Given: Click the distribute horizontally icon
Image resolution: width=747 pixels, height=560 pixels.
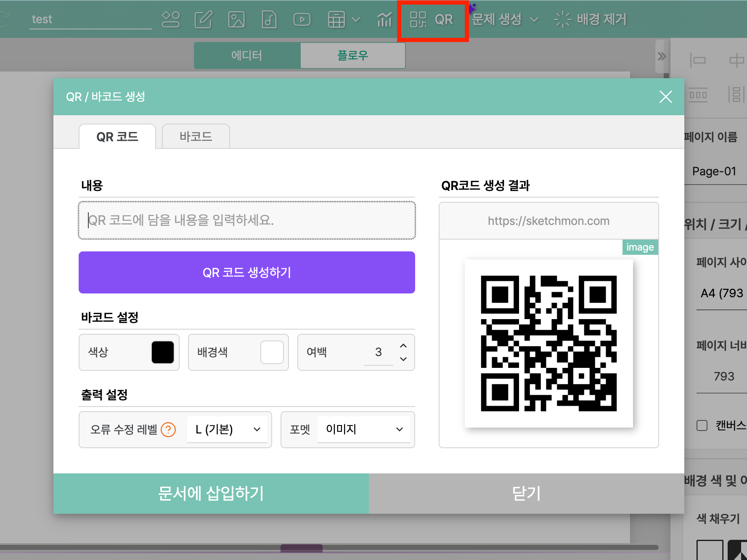Looking at the screenshot, I should [x=698, y=95].
